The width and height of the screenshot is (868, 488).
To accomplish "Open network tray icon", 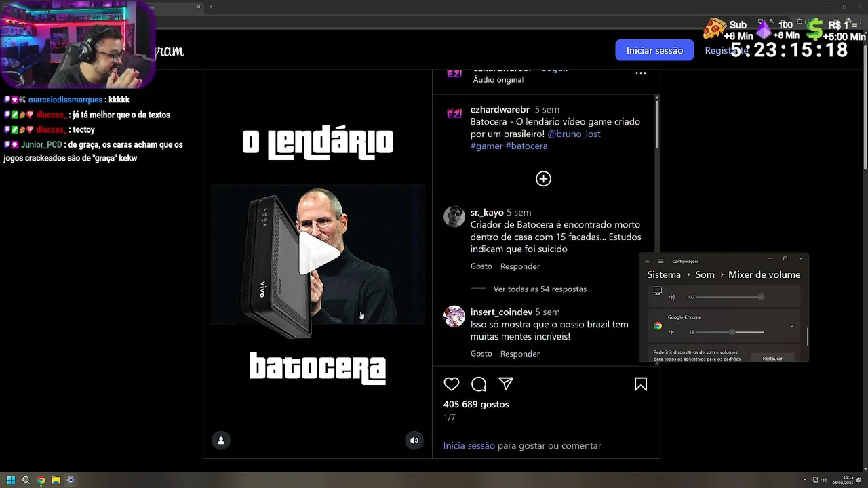I will click(816, 480).
